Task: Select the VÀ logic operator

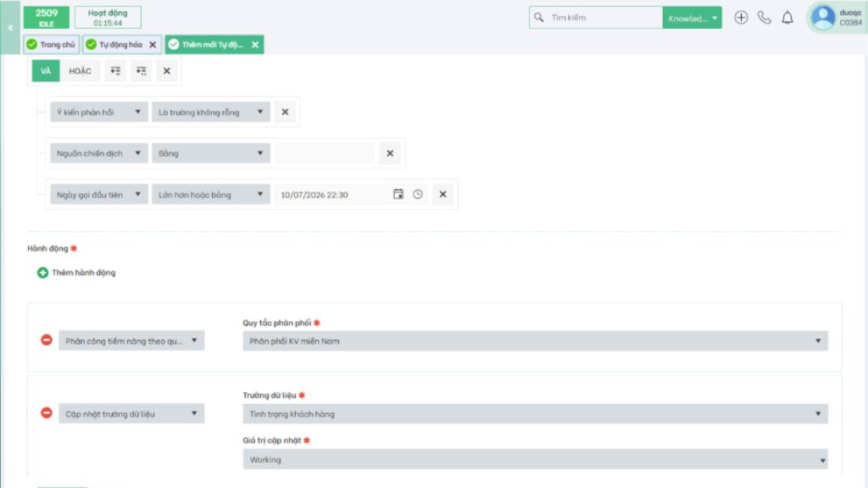Action: click(46, 71)
